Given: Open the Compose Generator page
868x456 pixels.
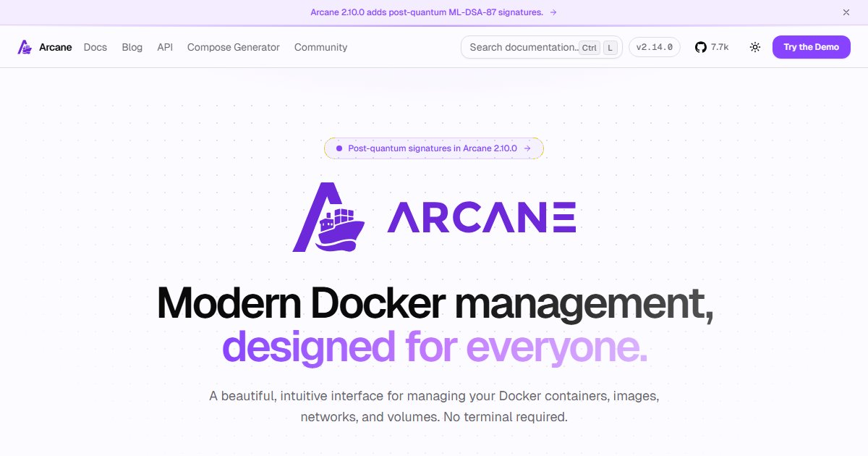Looking at the screenshot, I should (x=234, y=47).
